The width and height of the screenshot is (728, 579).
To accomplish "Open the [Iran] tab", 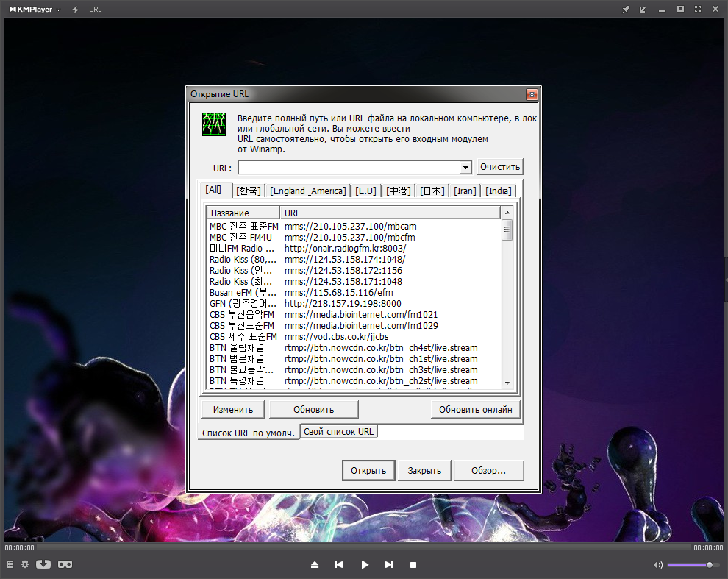I will (x=465, y=191).
